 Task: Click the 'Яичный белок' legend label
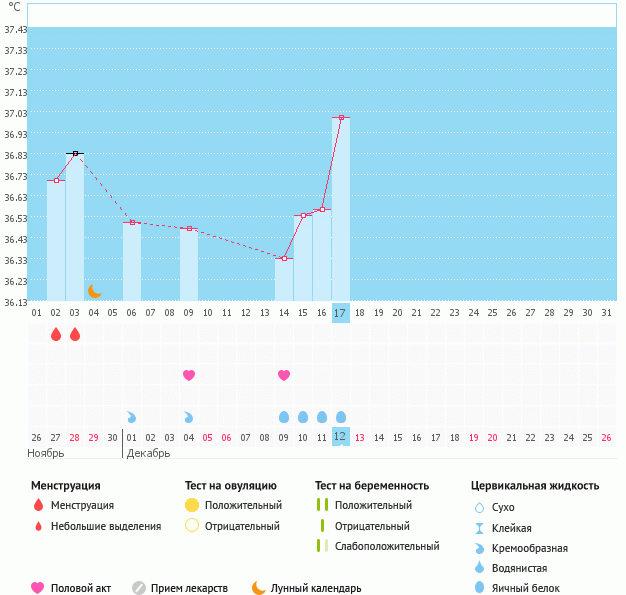[x=526, y=588]
